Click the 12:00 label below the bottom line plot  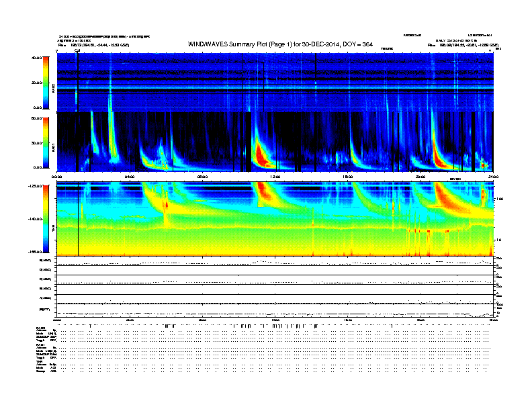point(275,320)
